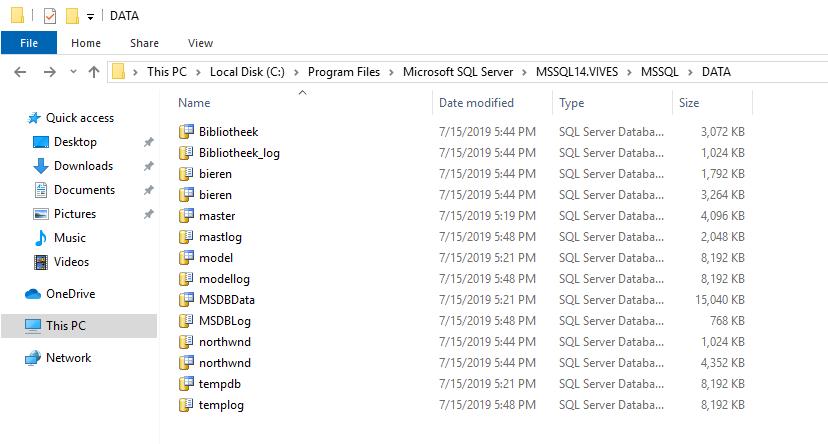Click the Properties checkmark icon in title bar

tap(50, 16)
